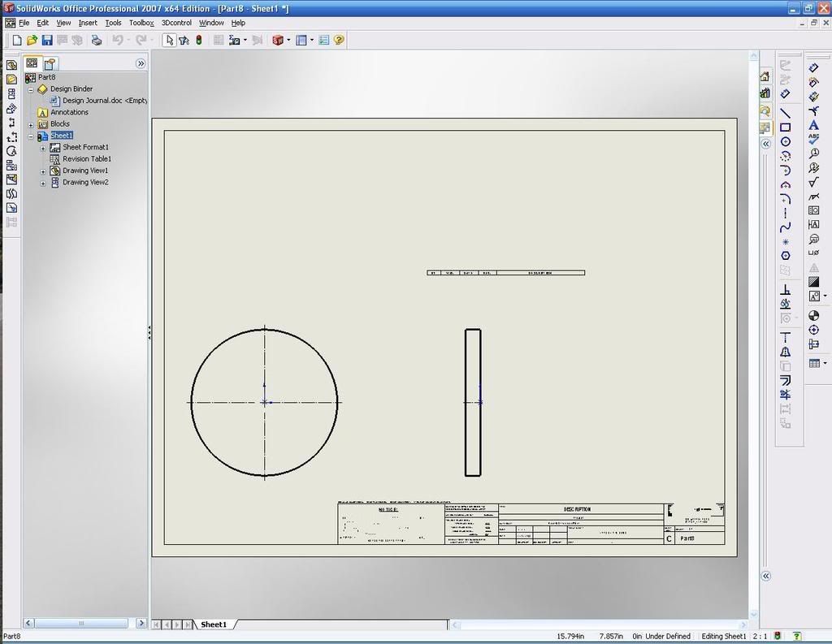
Task: Open the Insert menu
Action: pyautogui.click(x=88, y=23)
